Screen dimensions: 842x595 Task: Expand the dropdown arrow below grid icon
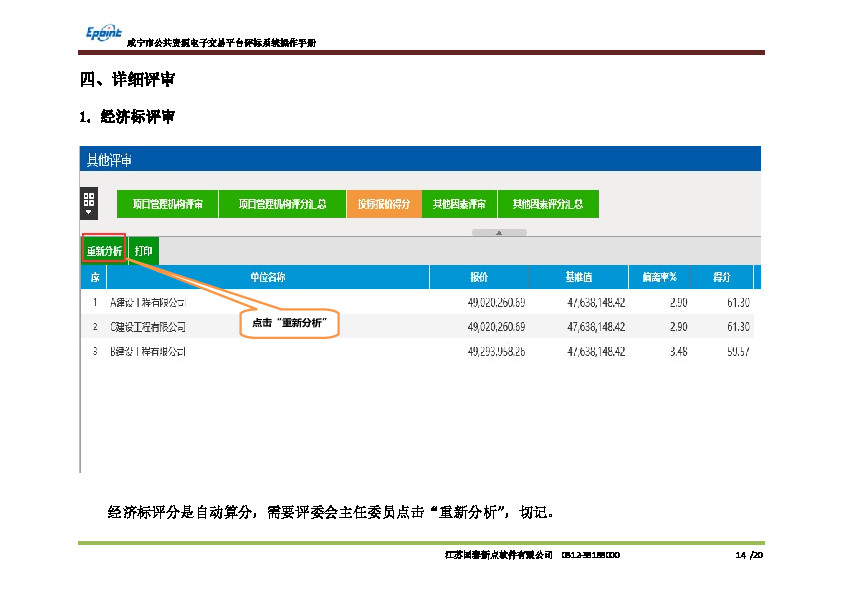click(89, 212)
